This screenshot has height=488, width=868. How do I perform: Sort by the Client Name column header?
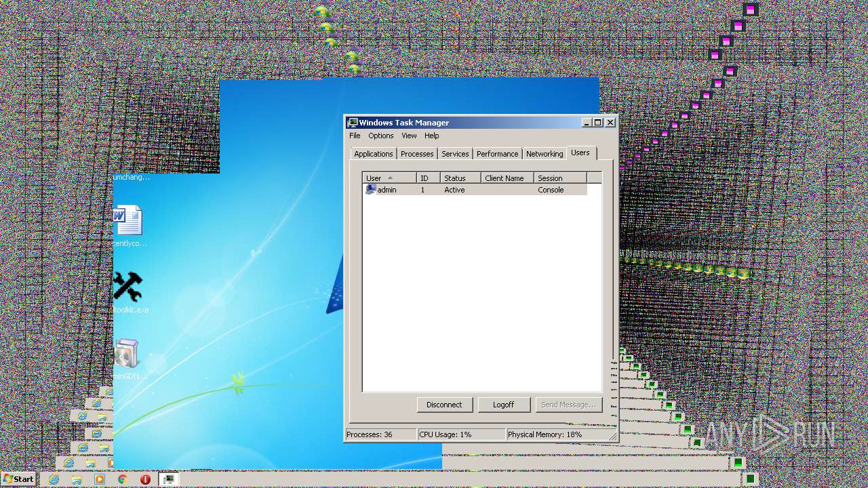[x=507, y=178]
